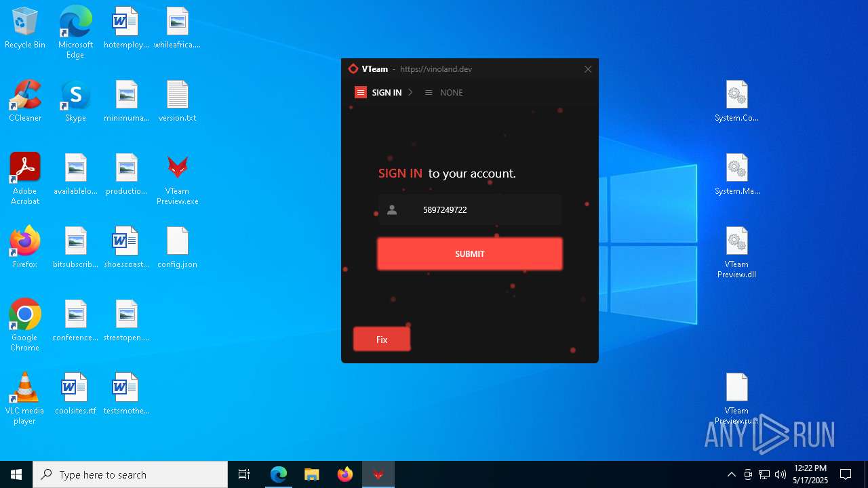Image resolution: width=868 pixels, height=488 pixels.
Task: Click the red Fix button
Action: coord(382,340)
